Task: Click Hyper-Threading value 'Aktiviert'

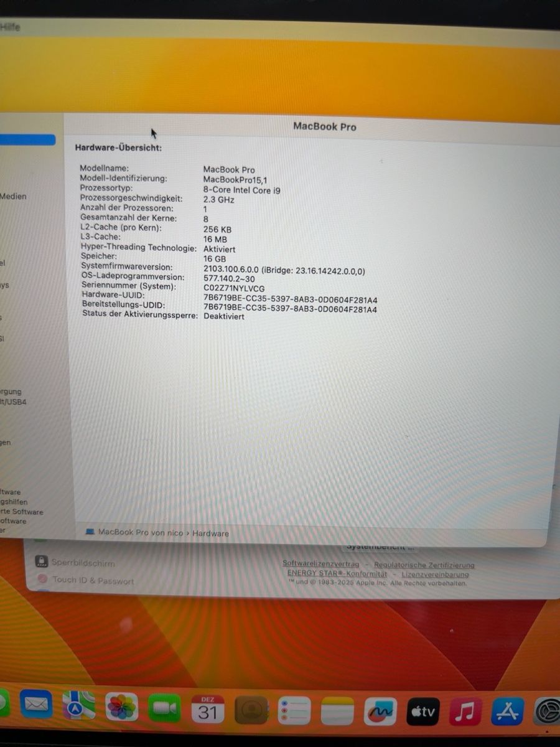Action: (x=220, y=249)
